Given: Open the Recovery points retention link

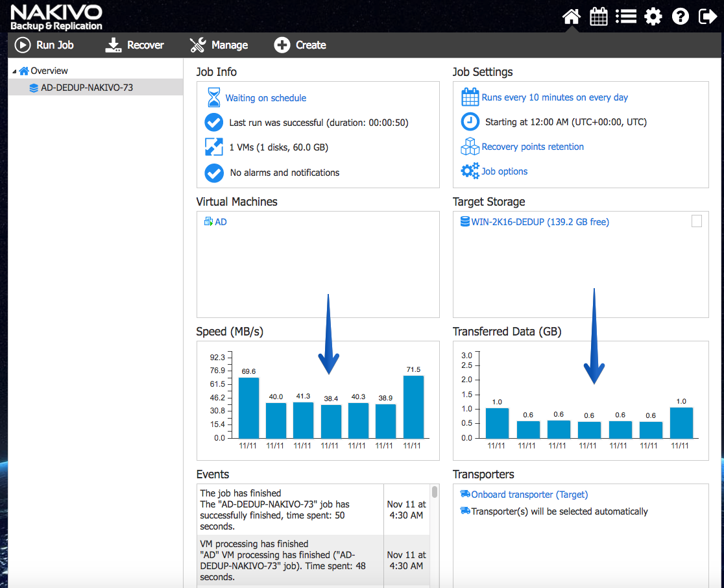Looking at the screenshot, I should pyautogui.click(x=533, y=147).
